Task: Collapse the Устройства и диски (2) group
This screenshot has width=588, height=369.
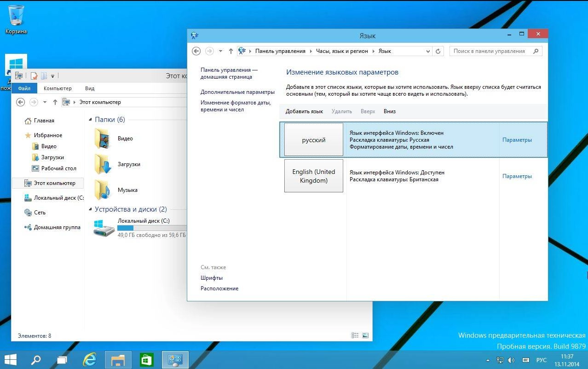Action: point(90,209)
